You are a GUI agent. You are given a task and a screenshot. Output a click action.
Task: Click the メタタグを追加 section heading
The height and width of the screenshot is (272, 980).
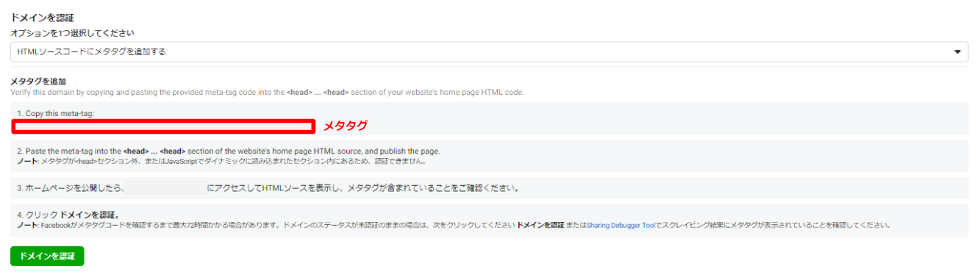[38, 81]
